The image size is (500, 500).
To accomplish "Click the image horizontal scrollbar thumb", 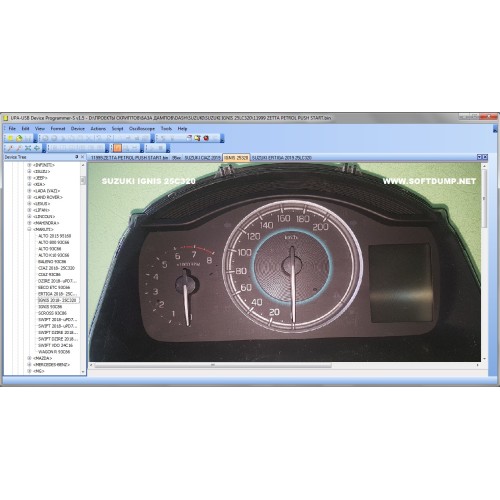I will (213, 365).
